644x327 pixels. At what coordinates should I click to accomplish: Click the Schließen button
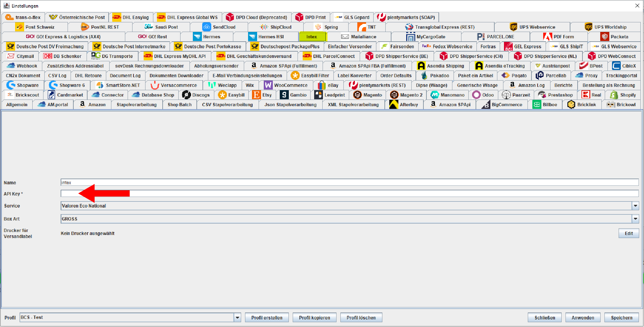(545, 317)
